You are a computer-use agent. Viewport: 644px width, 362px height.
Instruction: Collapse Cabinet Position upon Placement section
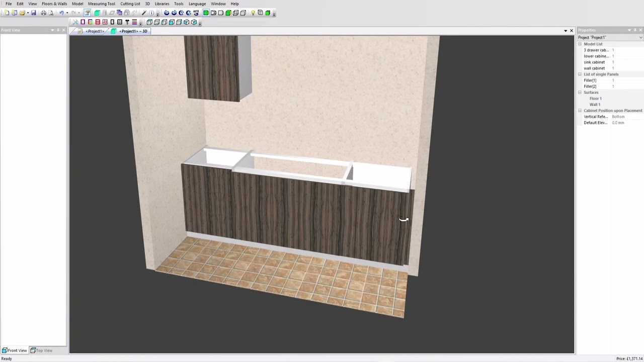[x=580, y=111]
